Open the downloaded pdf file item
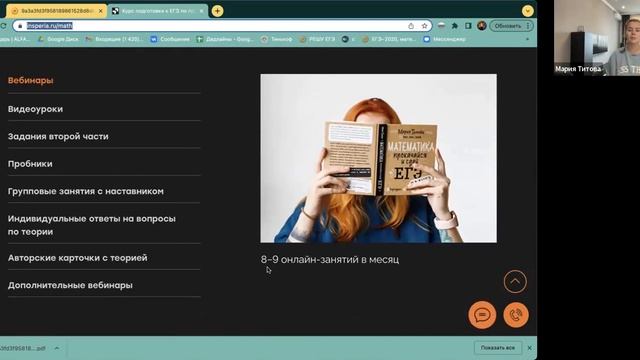This screenshot has height=360, width=640. tap(23, 348)
